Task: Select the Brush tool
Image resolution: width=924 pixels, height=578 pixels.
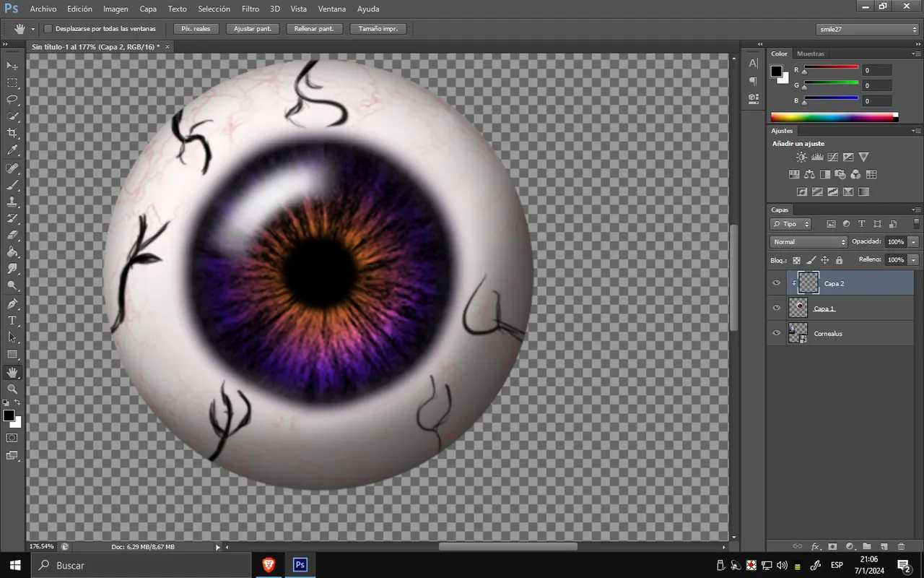Action: click(x=12, y=185)
